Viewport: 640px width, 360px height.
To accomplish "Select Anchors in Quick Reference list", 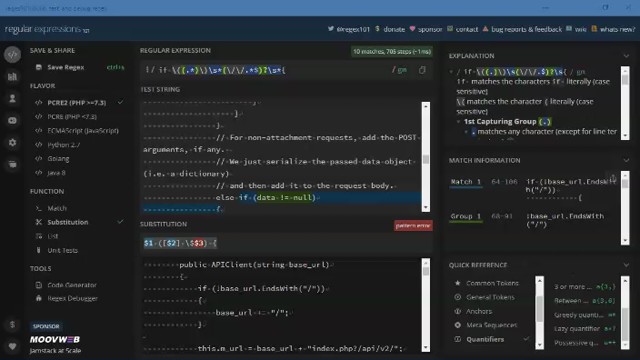I will (479, 311).
